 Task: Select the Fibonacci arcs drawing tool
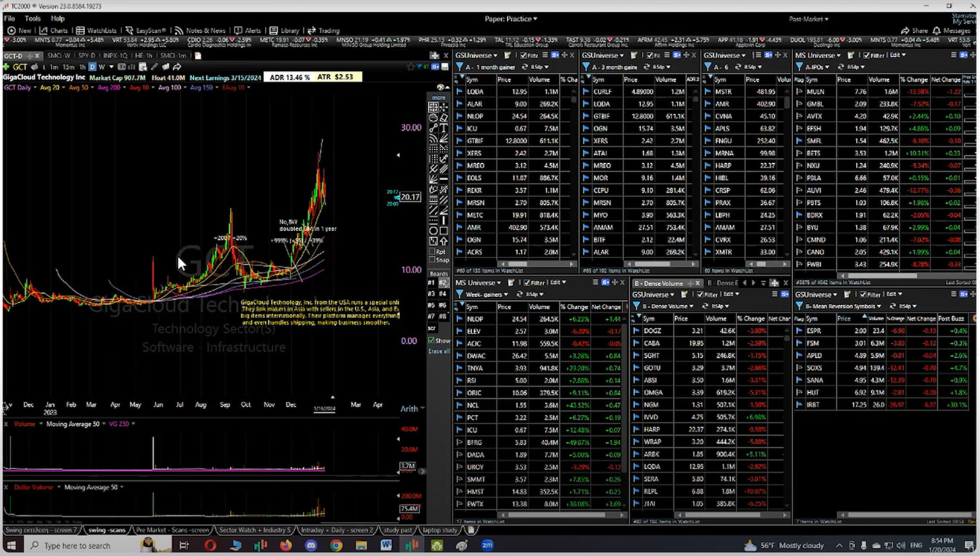pos(434,138)
